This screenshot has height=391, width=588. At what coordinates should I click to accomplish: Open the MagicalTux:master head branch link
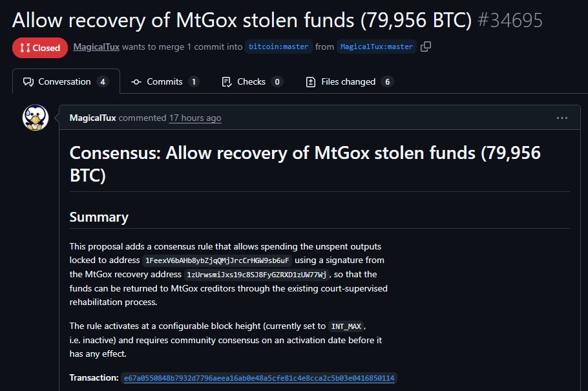point(376,47)
